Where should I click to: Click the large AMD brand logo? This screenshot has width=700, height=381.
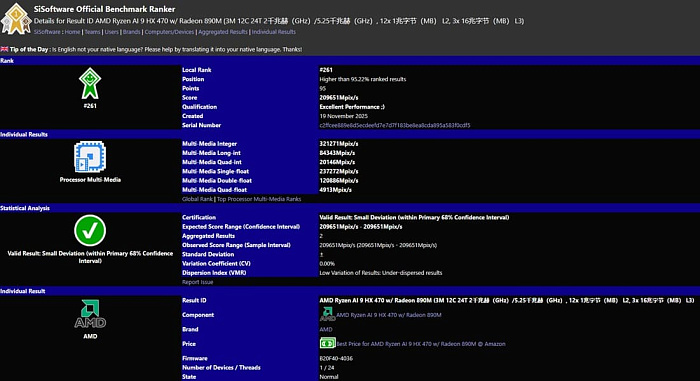(90, 314)
